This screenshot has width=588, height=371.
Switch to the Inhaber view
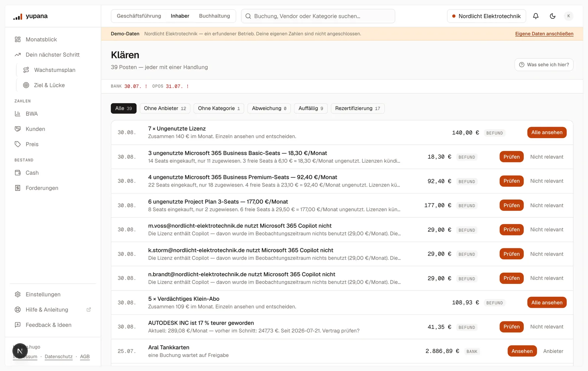[180, 16]
